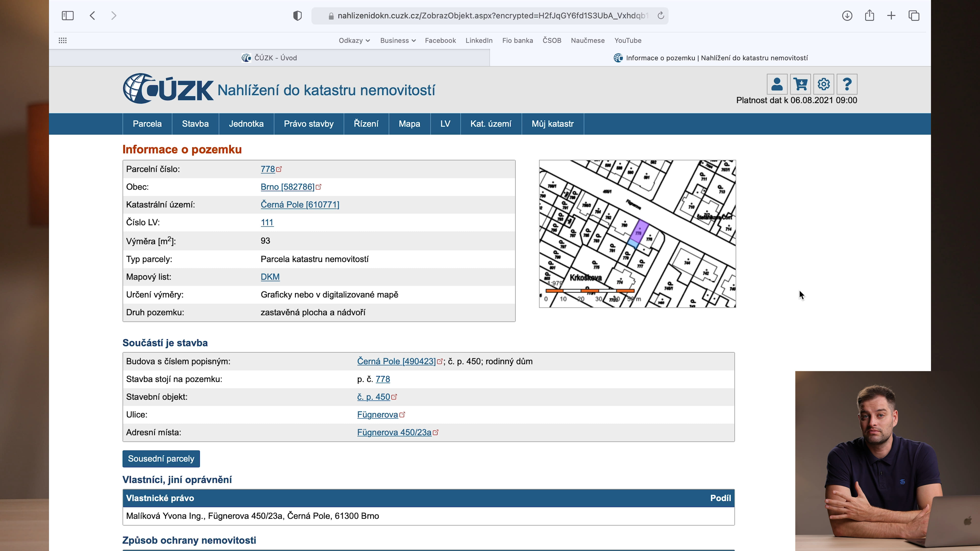
Task: Click the cadastral map thumbnail
Action: point(637,233)
